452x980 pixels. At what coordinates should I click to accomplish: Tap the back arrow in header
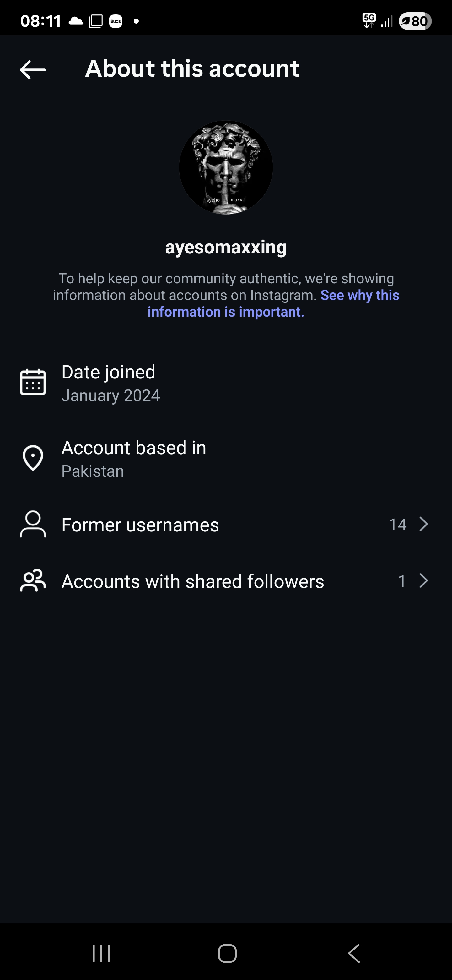(33, 70)
